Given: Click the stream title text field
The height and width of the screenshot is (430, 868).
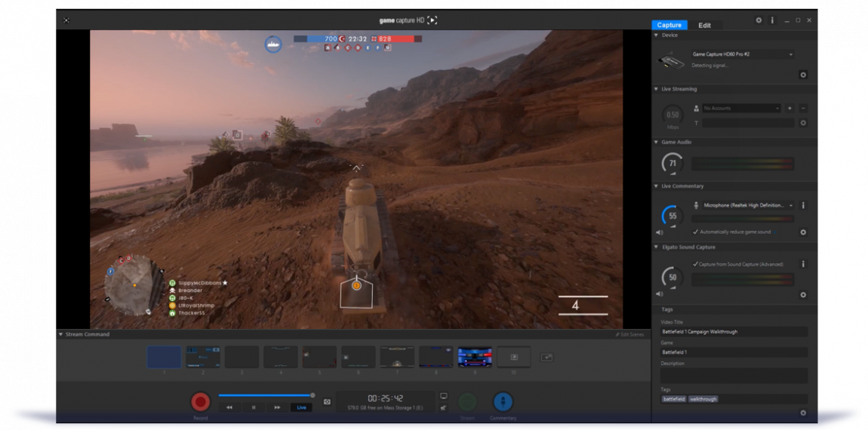Looking at the screenshot, I should pyautogui.click(x=749, y=123).
